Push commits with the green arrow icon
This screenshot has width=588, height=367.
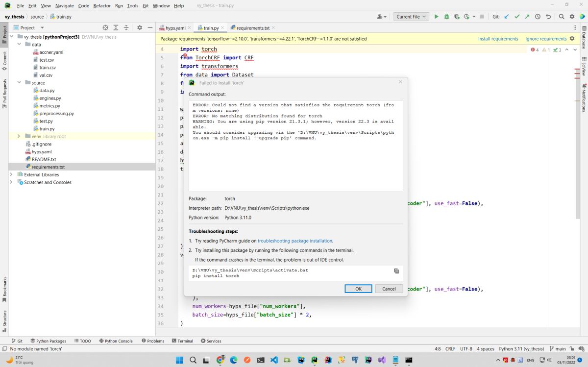pyautogui.click(x=527, y=17)
